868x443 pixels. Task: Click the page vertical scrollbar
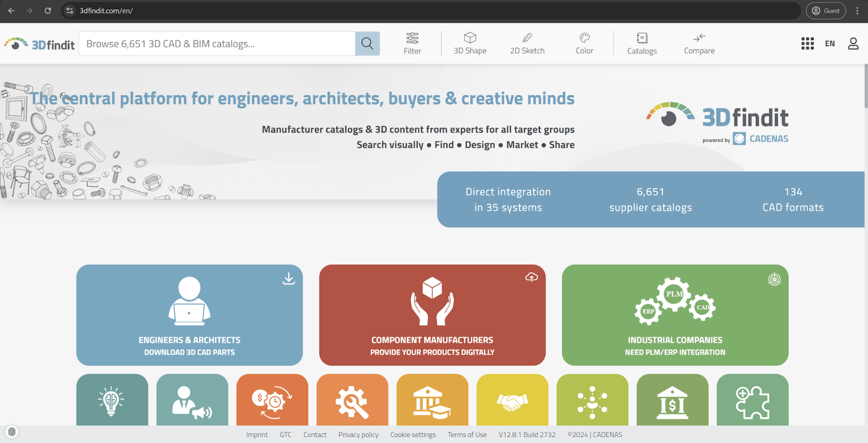866,86
